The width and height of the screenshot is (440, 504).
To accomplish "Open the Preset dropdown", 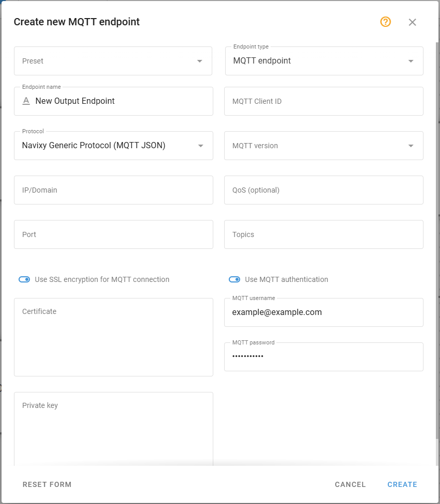I will (199, 60).
